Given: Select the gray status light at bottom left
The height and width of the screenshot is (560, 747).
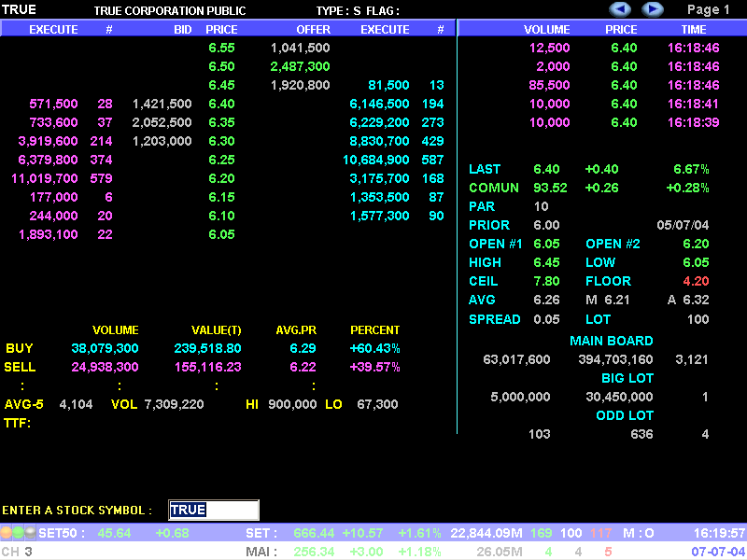Looking at the screenshot, I should point(30,532).
